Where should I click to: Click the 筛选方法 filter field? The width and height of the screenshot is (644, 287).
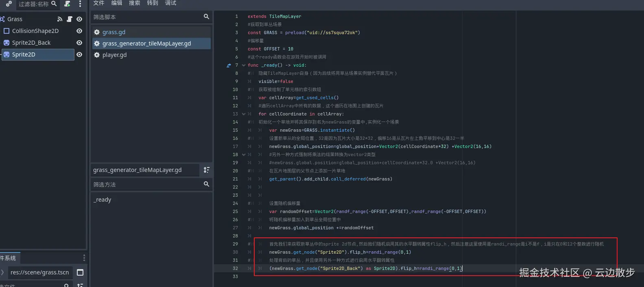click(x=151, y=184)
